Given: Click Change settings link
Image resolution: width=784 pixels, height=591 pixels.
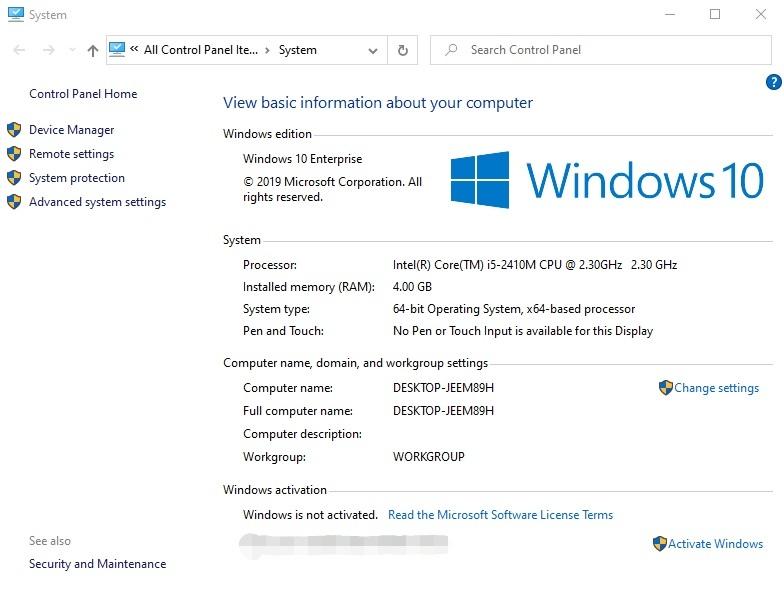Looking at the screenshot, I should click(716, 388).
